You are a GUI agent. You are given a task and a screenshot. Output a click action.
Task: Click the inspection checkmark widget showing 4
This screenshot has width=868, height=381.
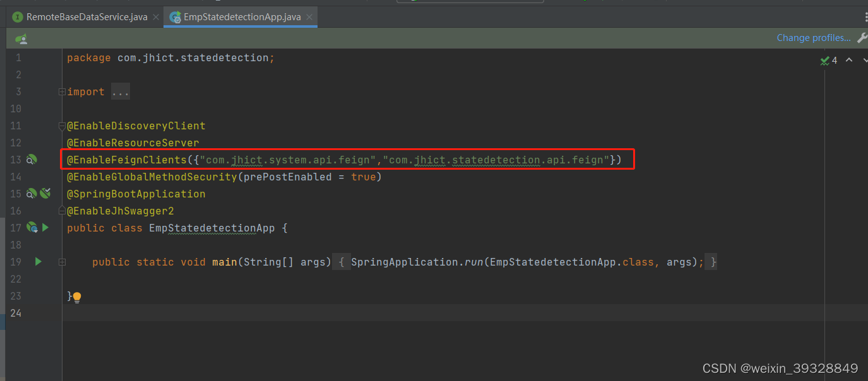click(x=828, y=60)
